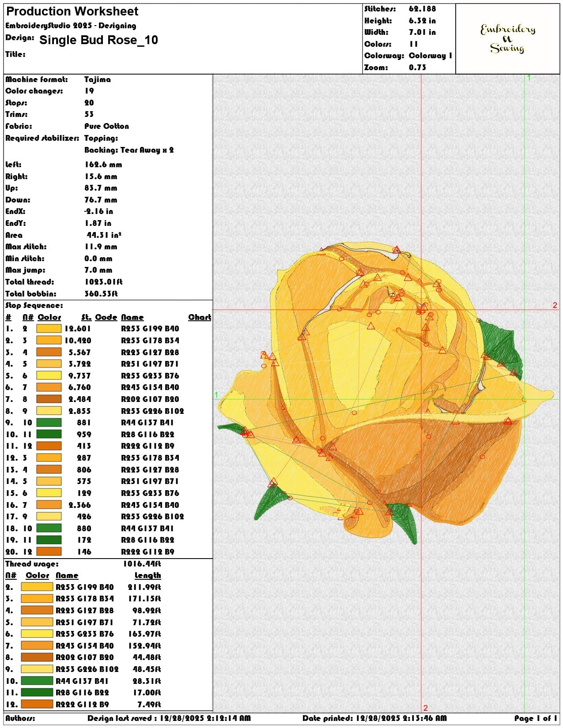
Task: Click the 'Thread usage:' section heading
Action: pos(32,564)
